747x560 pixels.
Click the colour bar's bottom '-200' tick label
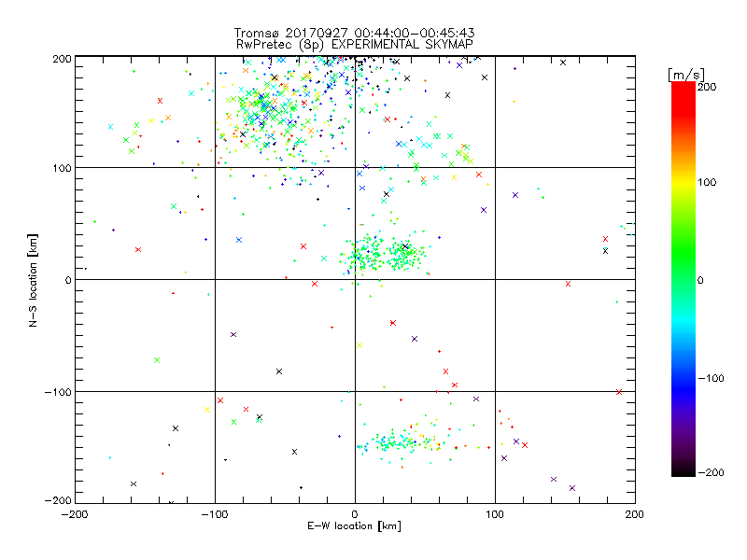pyautogui.click(x=711, y=472)
